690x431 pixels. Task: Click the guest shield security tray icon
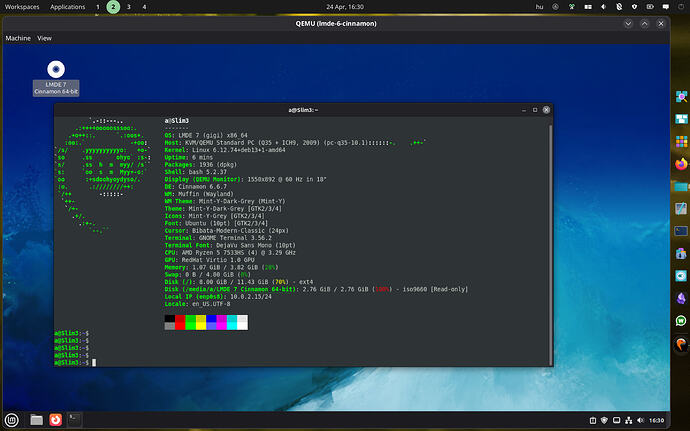[605, 420]
